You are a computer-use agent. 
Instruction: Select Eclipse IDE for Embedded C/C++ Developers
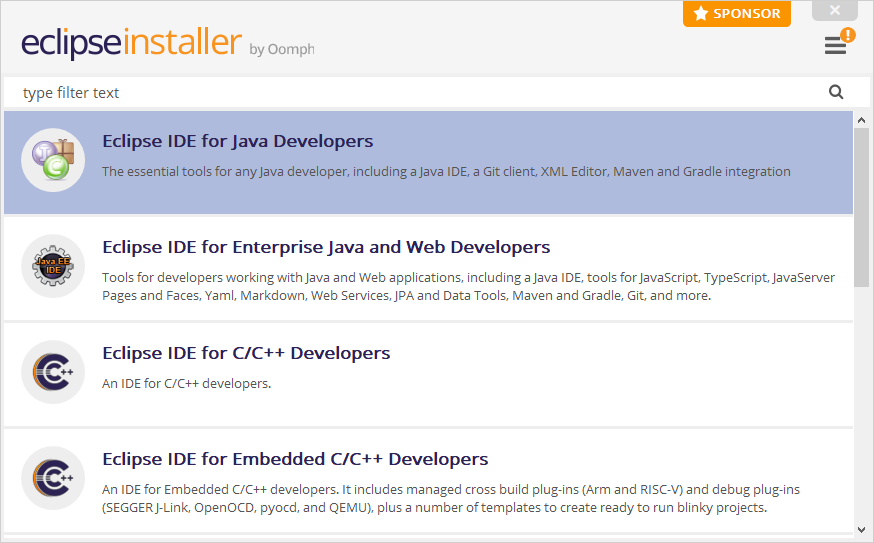[428, 480]
